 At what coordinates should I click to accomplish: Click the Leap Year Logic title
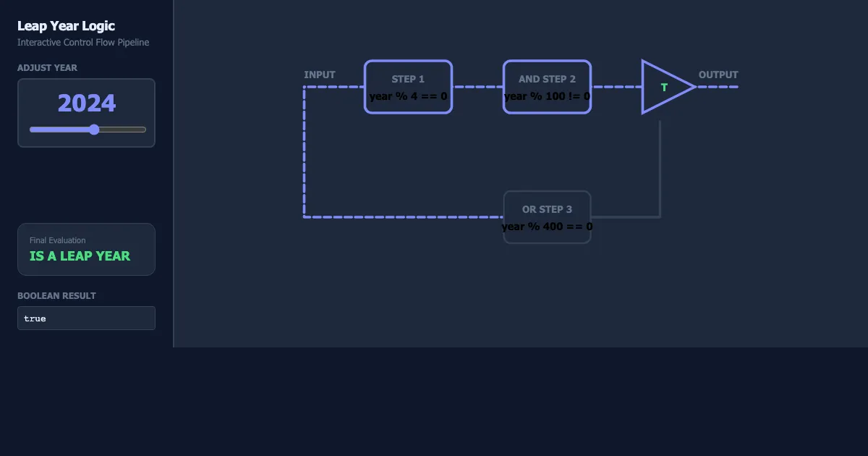point(66,26)
